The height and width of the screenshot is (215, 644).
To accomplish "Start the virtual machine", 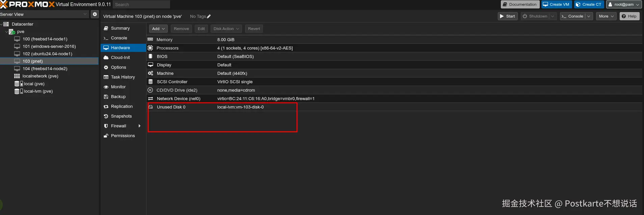I will pyautogui.click(x=508, y=16).
